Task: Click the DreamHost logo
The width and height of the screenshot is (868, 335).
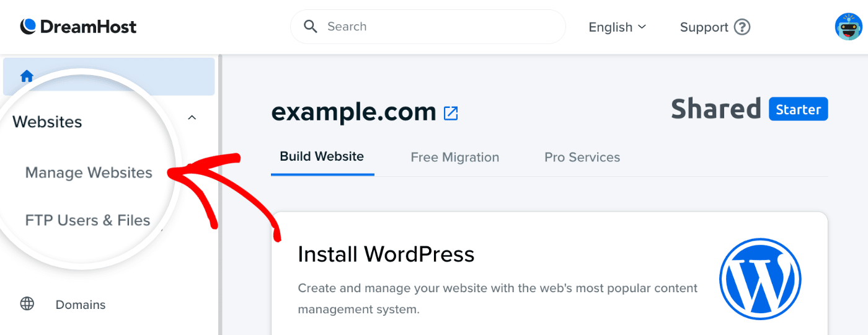Action: 78,27
